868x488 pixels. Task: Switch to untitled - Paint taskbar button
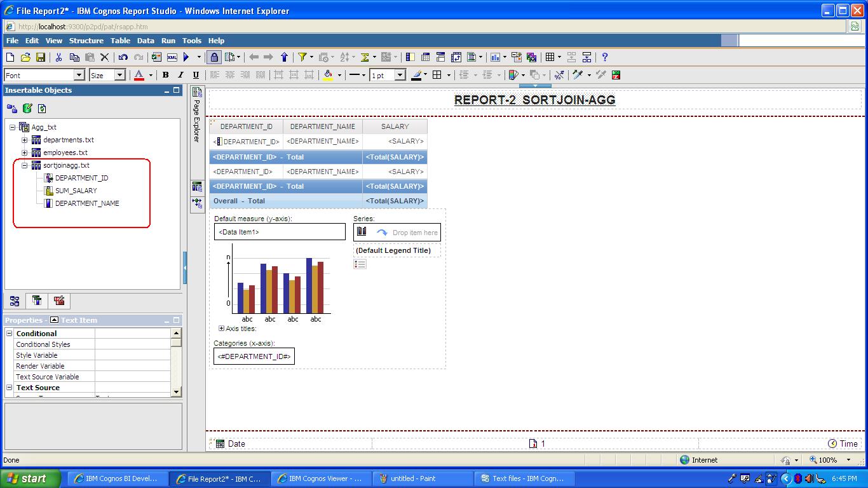(423, 478)
